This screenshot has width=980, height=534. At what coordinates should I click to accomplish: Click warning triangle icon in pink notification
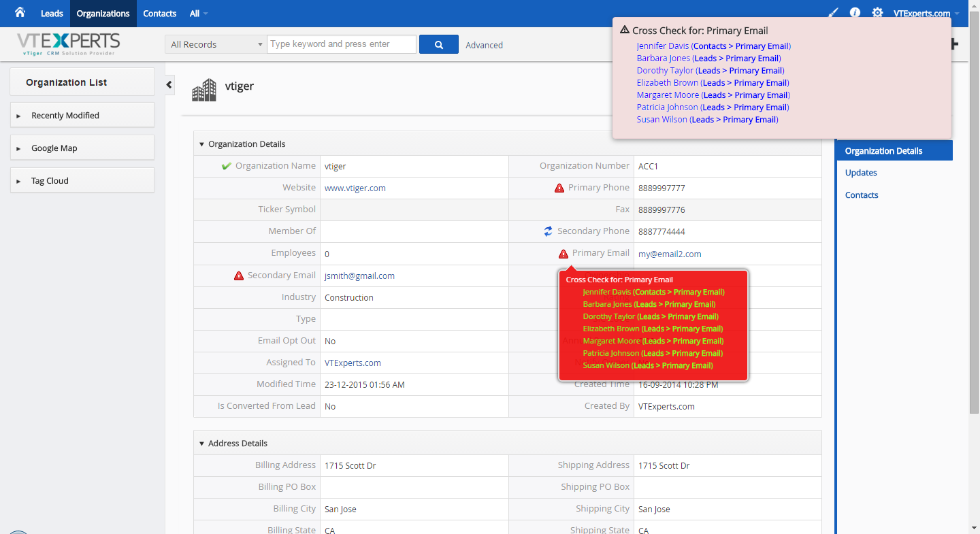click(625, 30)
